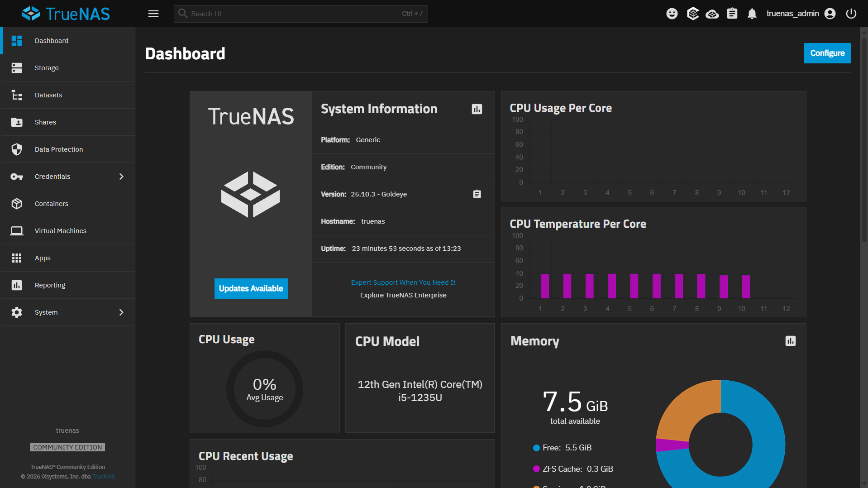Screen dimensions: 868x488
Task: Click the TrueNAS logo in header
Action: [x=66, y=14]
